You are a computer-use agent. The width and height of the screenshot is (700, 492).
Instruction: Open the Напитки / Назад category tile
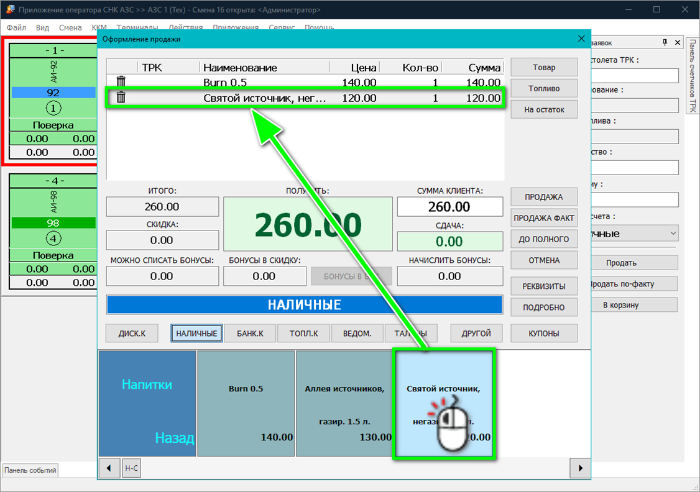[x=147, y=404]
